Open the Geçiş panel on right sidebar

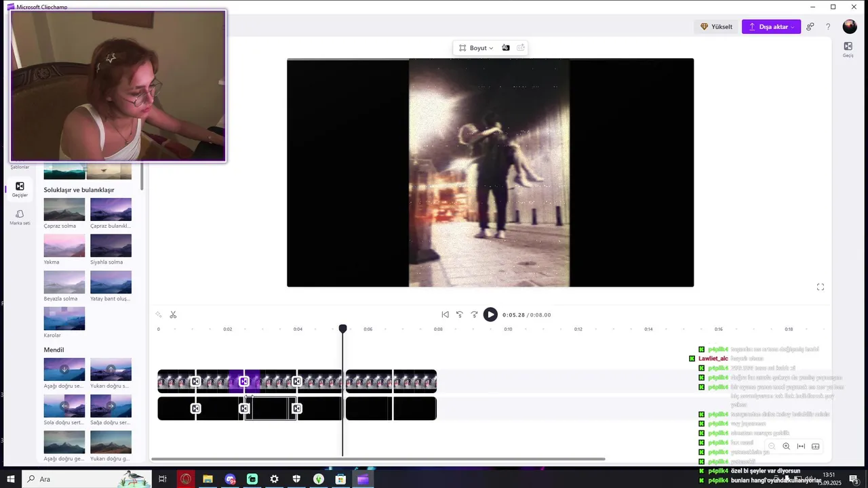tap(848, 49)
